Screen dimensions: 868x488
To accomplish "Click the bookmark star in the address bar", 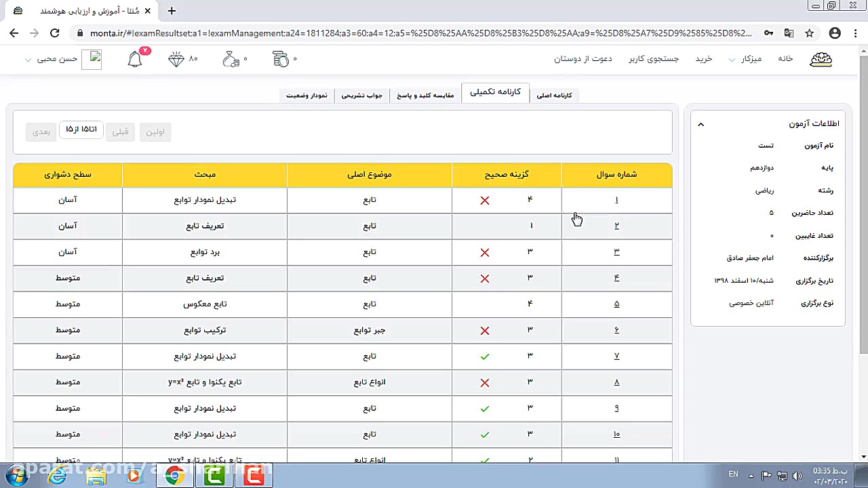I will [809, 33].
